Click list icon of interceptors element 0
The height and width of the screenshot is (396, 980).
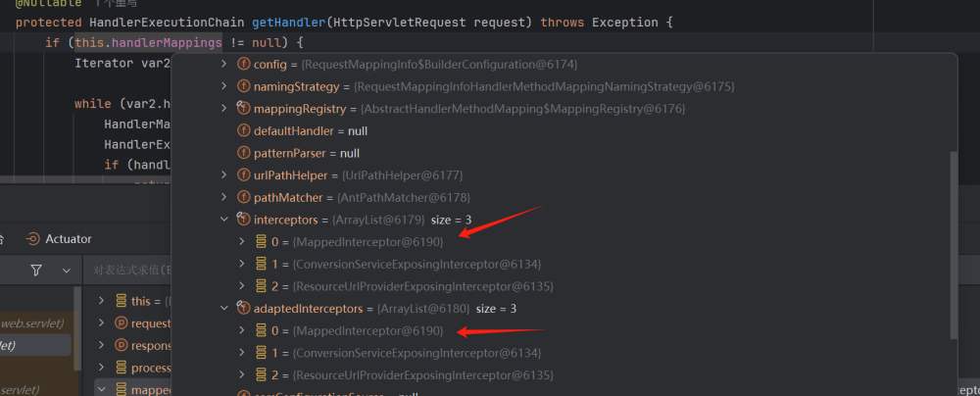[262, 241]
